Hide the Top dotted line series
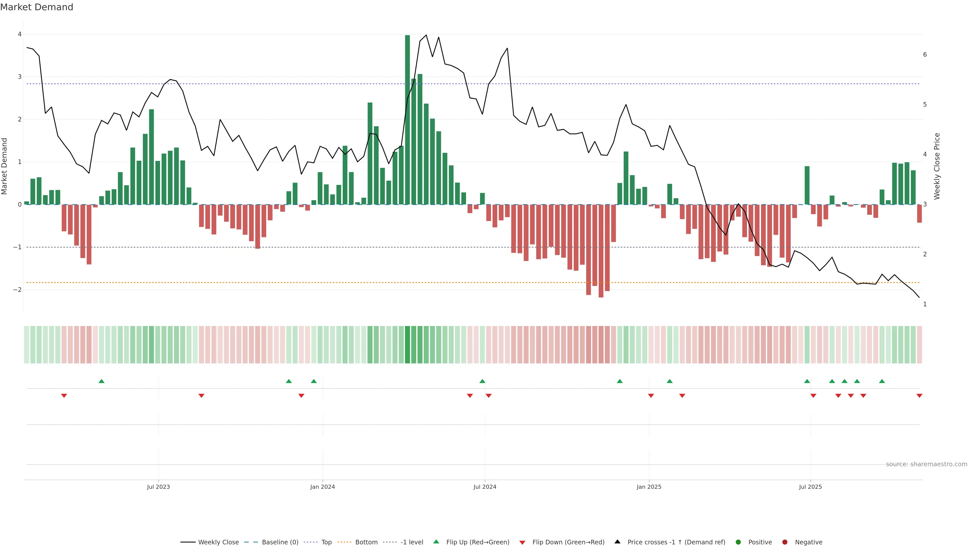Viewport: 980px width, 551px height. 326,542
